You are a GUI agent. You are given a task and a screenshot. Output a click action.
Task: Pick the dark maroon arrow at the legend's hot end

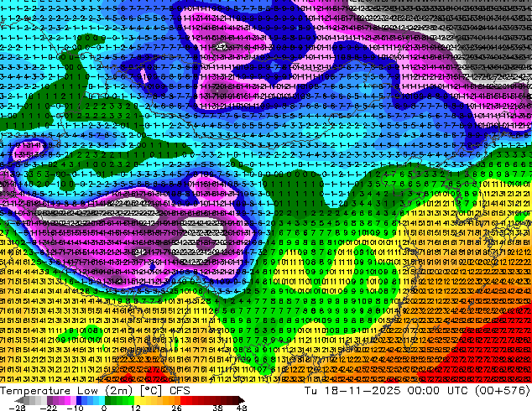241,400
